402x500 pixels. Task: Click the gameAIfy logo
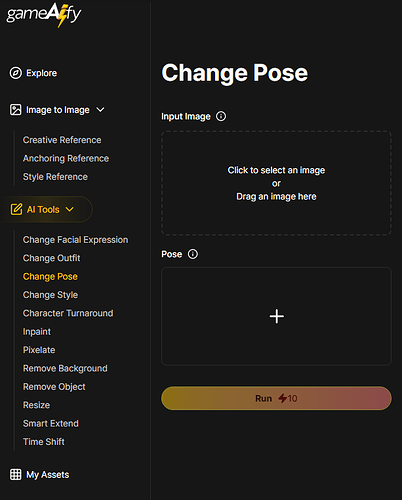click(x=44, y=15)
